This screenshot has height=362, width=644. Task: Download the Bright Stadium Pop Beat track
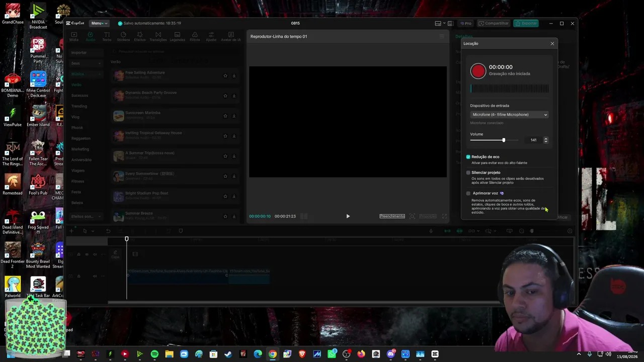(x=234, y=196)
